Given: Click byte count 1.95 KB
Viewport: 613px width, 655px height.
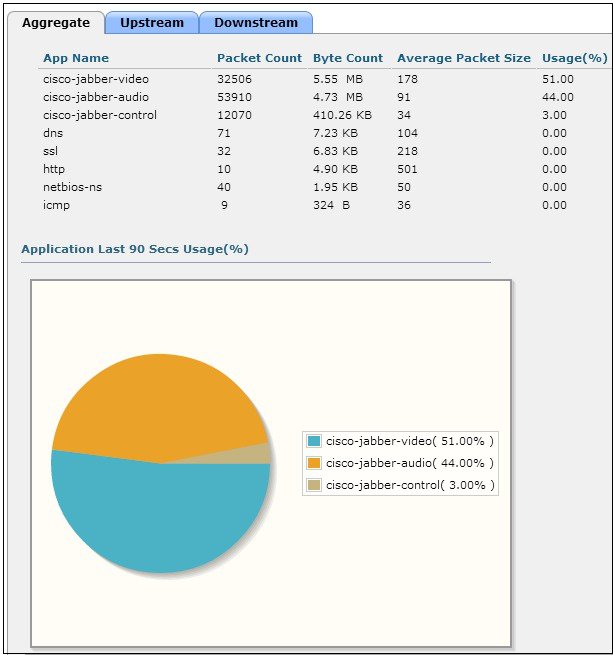Looking at the screenshot, I should [336, 187].
